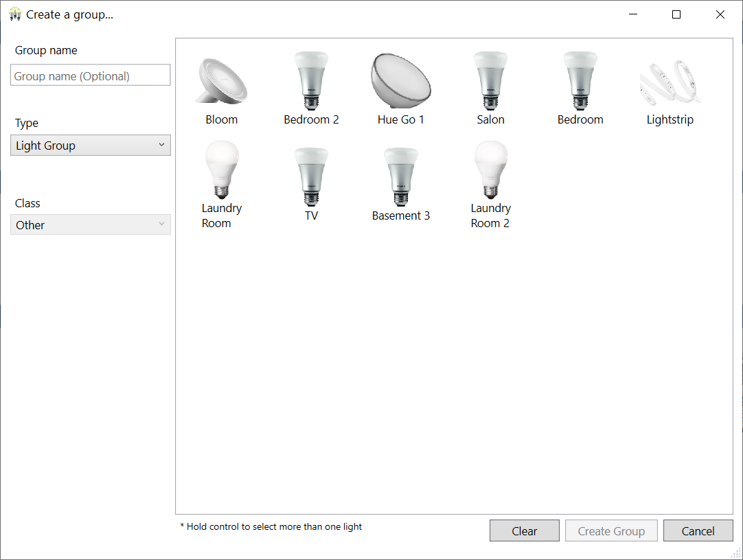This screenshot has height=560, width=743.
Task: Cancel the group creation dialog
Action: pos(698,530)
